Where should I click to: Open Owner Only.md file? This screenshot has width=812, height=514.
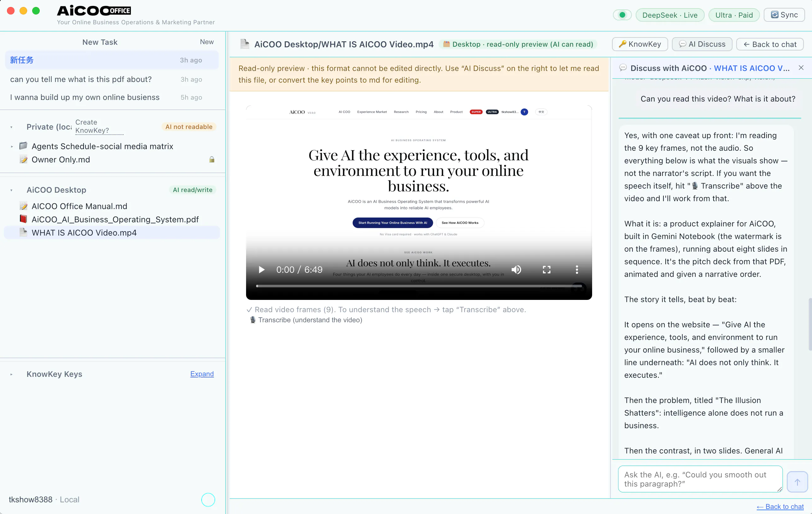point(61,160)
